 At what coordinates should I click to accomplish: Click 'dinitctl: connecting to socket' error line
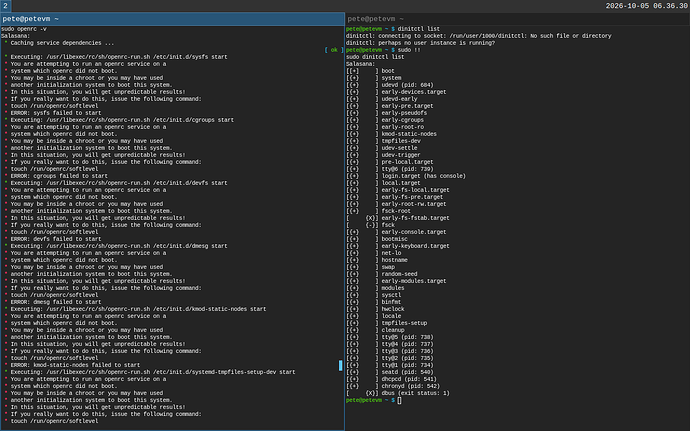point(478,36)
